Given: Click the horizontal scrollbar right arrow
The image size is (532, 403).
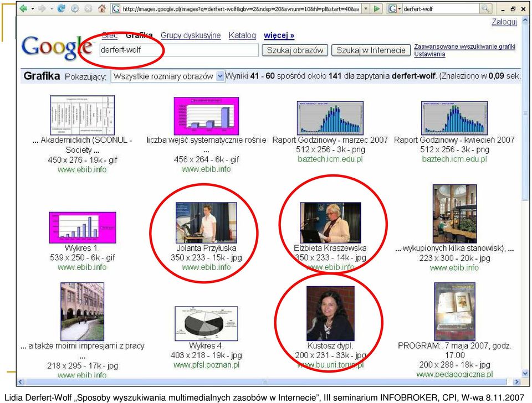Looking at the screenshot, I should point(516,382).
